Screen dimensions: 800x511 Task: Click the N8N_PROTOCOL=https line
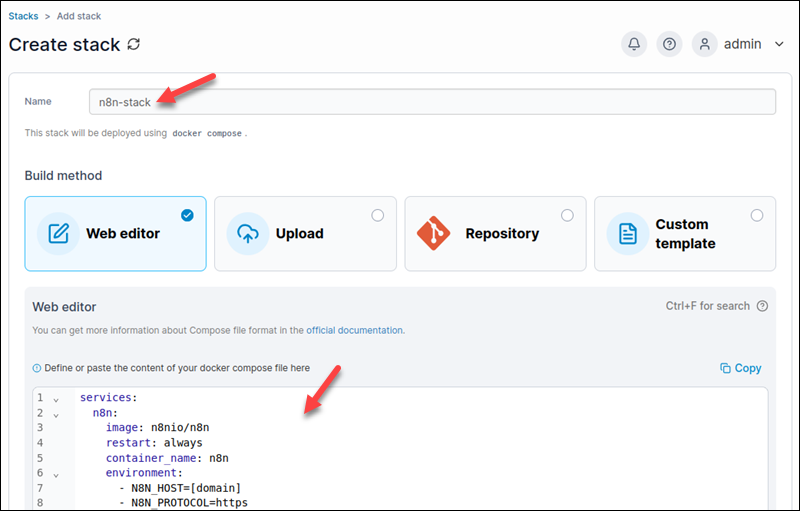pos(183,502)
